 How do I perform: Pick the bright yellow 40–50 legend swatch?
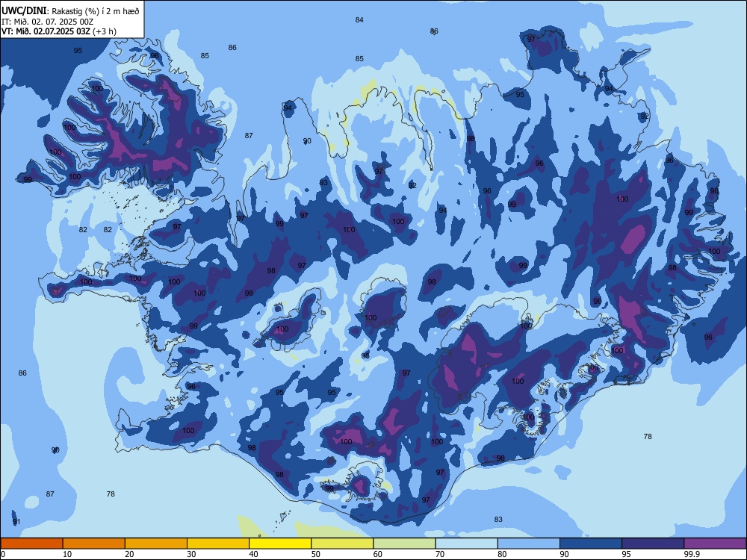280,544
